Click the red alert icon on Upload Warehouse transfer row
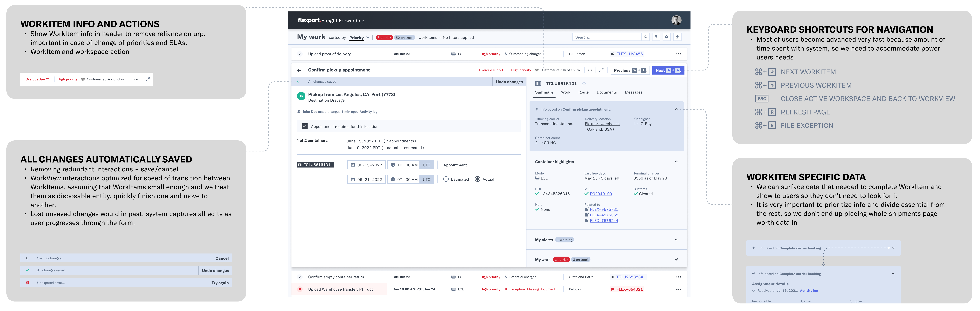980x311 pixels. pyautogui.click(x=300, y=289)
